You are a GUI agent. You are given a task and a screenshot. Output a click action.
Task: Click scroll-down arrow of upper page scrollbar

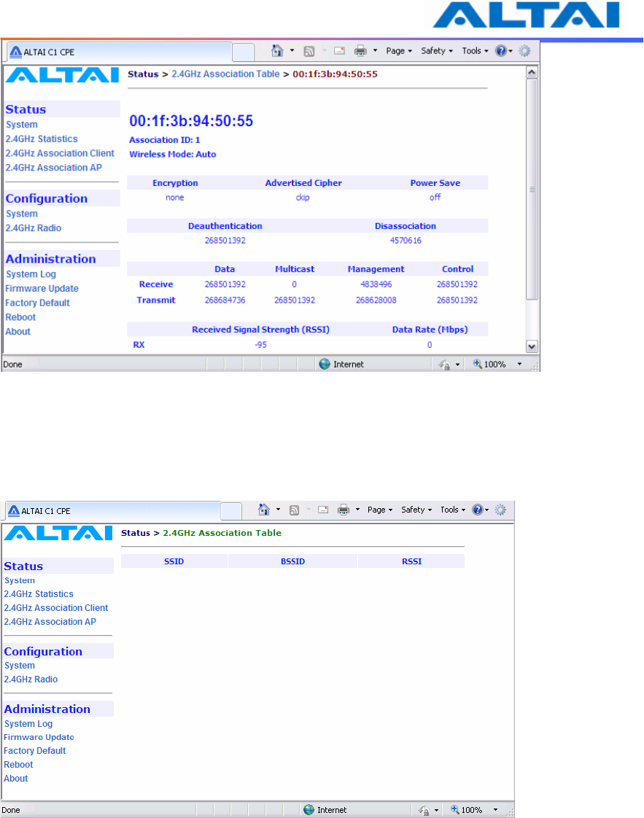(532, 346)
